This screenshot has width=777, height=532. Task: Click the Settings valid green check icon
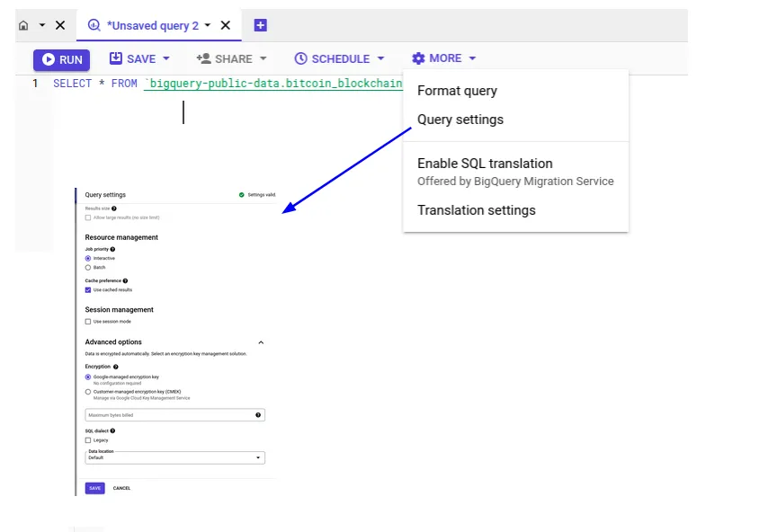(x=242, y=195)
